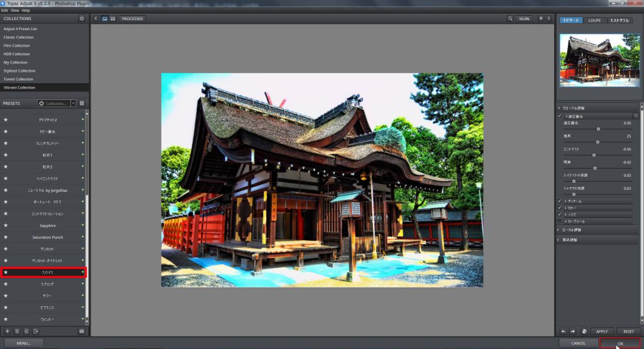This screenshot has width=644, height=349.
Task: Click the undo arrow icon
Action: [563, 331]
